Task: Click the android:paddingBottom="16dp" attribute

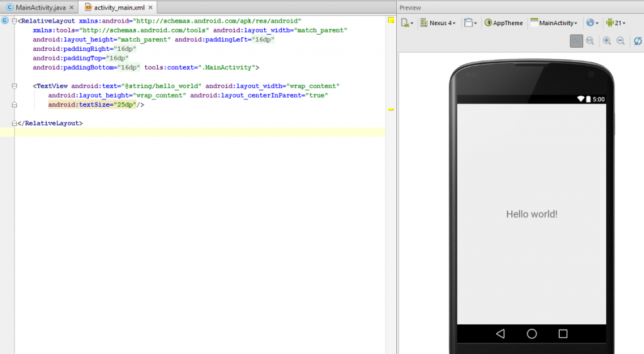Action: (x=87, y=67)
